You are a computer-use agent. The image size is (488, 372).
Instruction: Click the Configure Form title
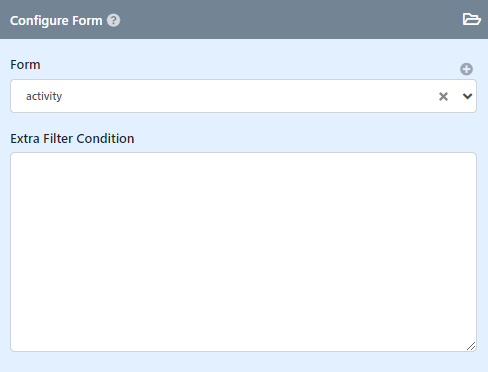[56, 21]
